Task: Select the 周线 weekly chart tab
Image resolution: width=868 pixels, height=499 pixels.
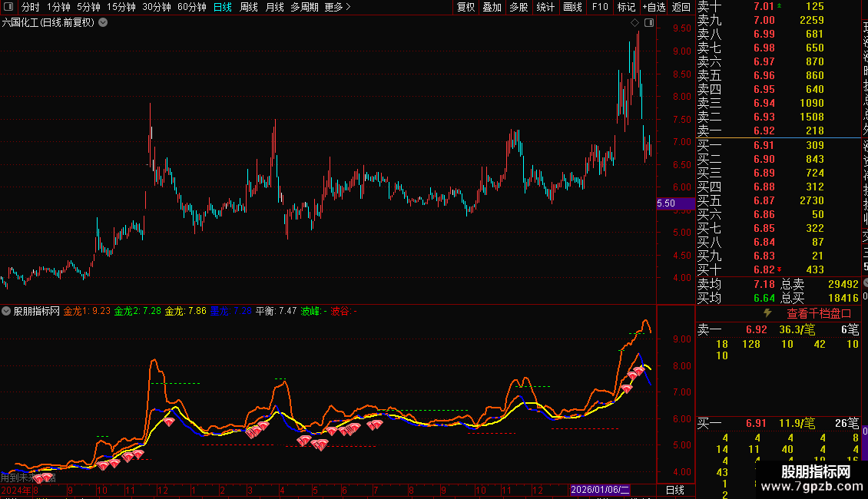Action: click(249, 7)
